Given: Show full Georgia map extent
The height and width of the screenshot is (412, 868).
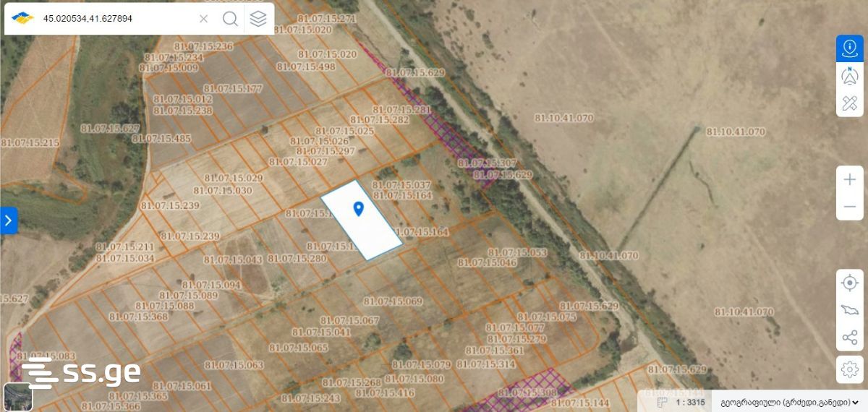Looking at the screenshot, I should point(850,310).
